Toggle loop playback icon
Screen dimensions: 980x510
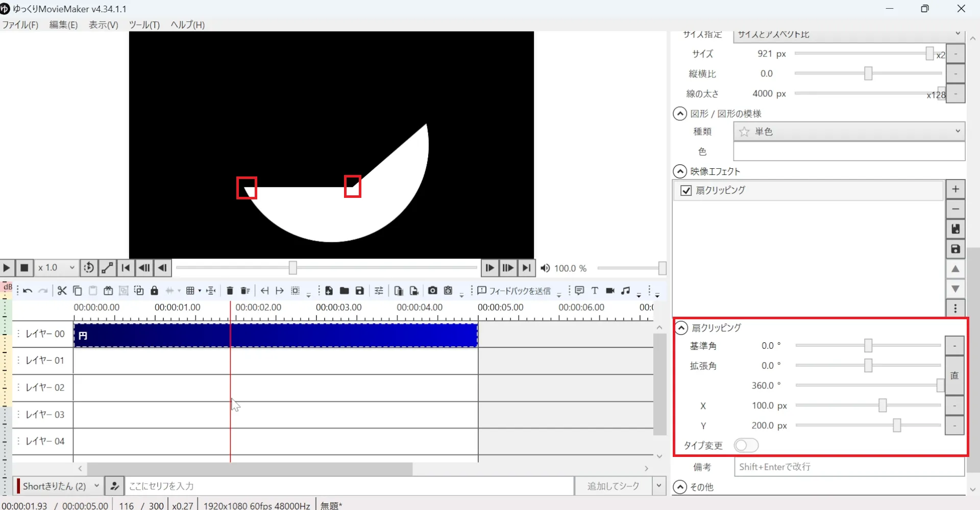tap(89, 268)
